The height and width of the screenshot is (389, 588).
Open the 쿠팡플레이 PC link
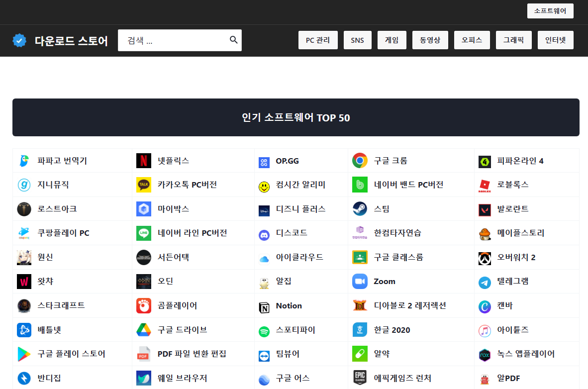(x=63, y=233)
